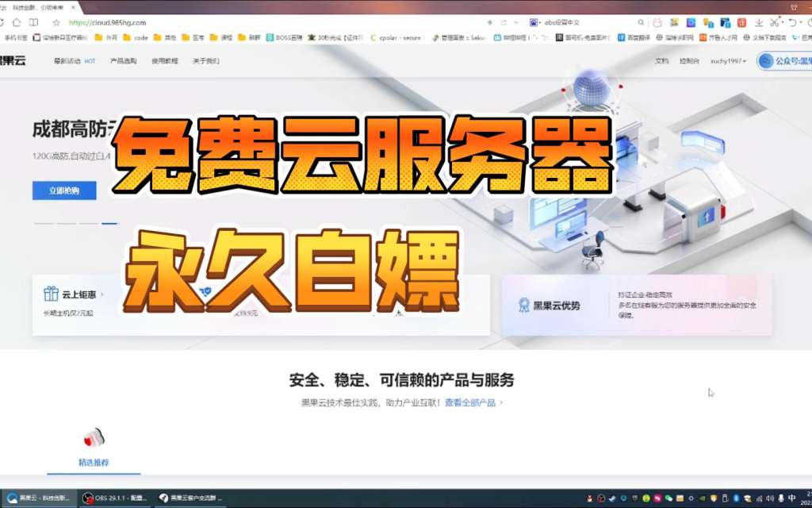
Task: Open address bar dropdown arrow
Action: [x=515, y=22]
